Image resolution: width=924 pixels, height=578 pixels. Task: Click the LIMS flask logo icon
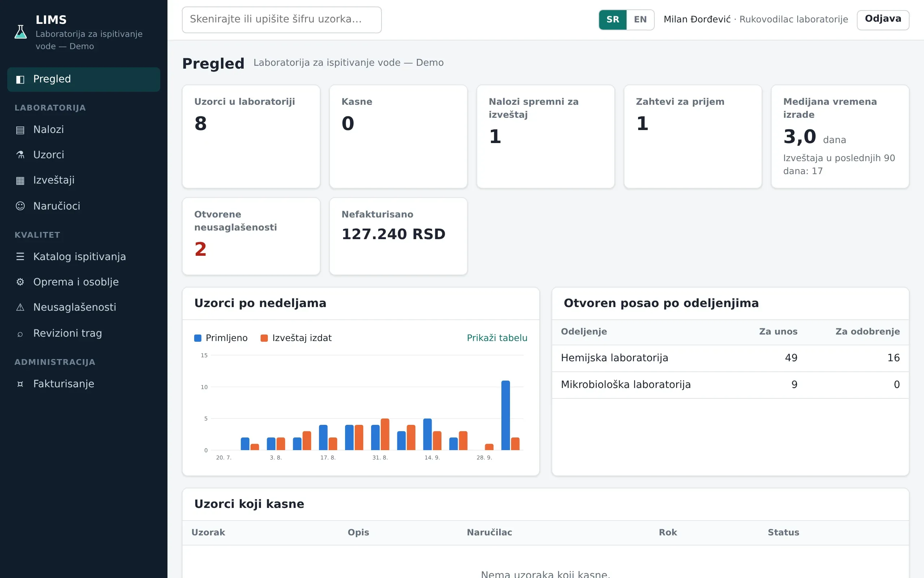[x=21, y=32]
